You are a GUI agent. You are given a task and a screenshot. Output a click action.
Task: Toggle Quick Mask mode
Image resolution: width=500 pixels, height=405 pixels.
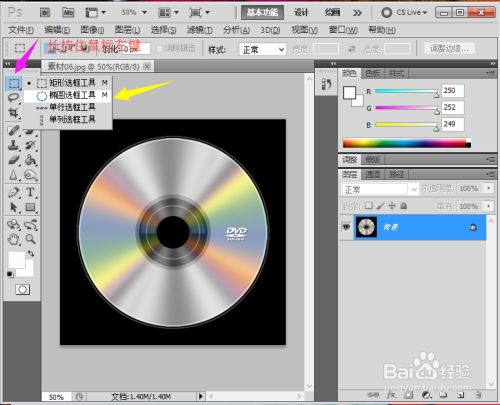(22, 289)
